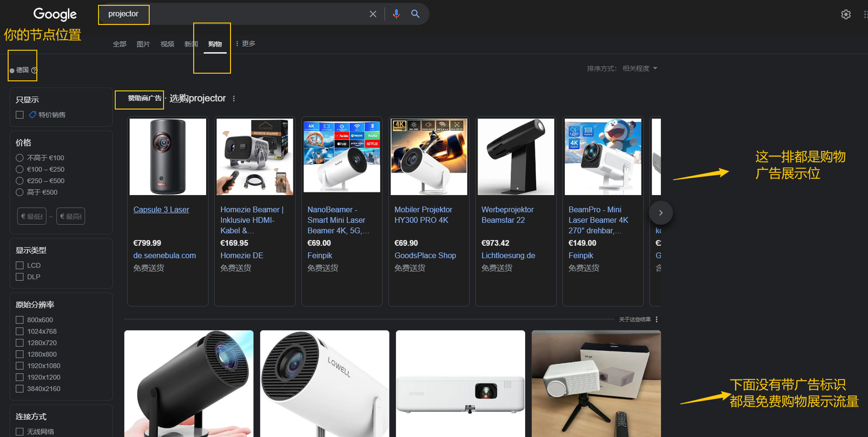Click the 关于这些结果 link
Viewport: 868px width, 437px height.
tap(635, 319)
